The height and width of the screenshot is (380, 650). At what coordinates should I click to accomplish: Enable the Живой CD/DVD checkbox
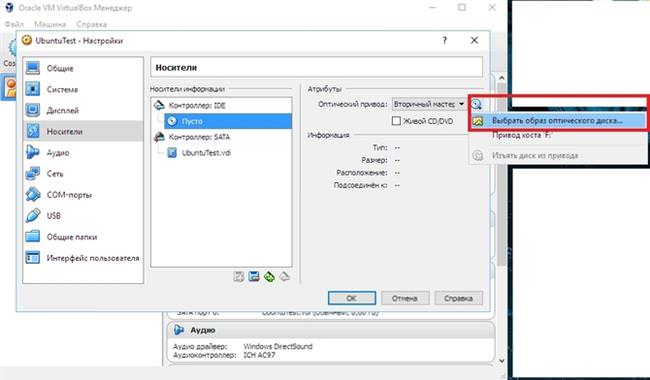tap(396, 121)
